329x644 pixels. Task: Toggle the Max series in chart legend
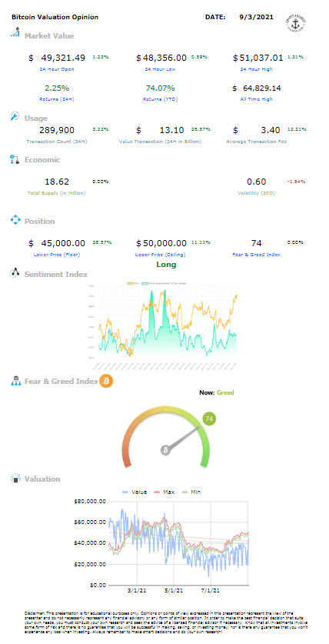point(164,492)
